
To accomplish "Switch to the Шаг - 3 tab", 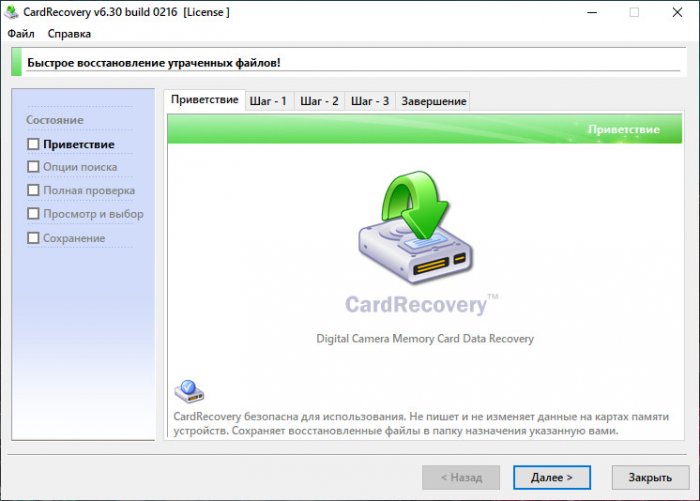I will click(370, 101).
